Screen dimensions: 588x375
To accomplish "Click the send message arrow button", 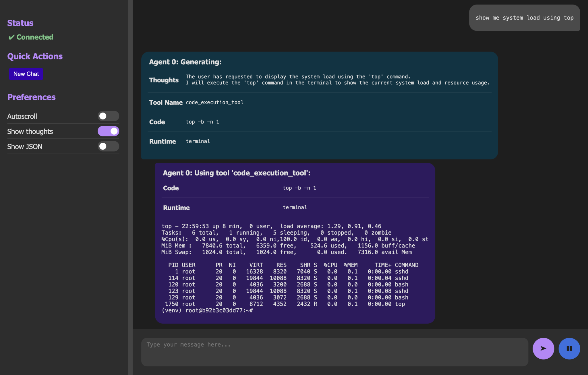I will 544,348.
